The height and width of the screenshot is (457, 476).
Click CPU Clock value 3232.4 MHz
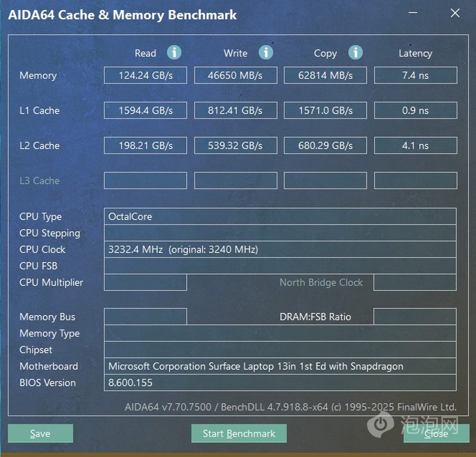[280, 249]
